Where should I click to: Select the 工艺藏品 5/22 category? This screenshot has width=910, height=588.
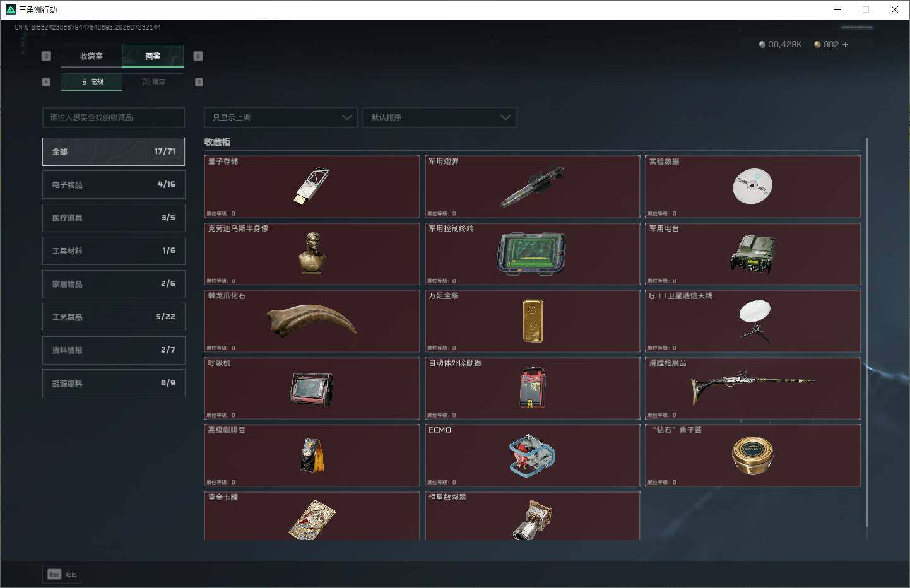[x=114, y=317]
